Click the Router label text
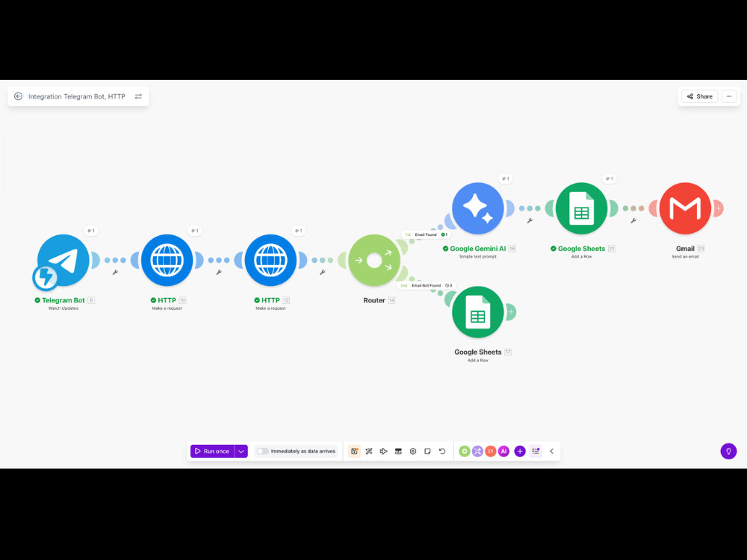747x560 pixels. tap(374, 300)
